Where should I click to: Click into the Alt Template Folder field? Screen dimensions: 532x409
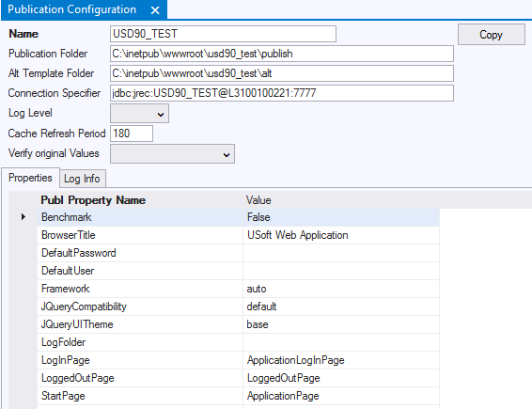coord(282,73)
